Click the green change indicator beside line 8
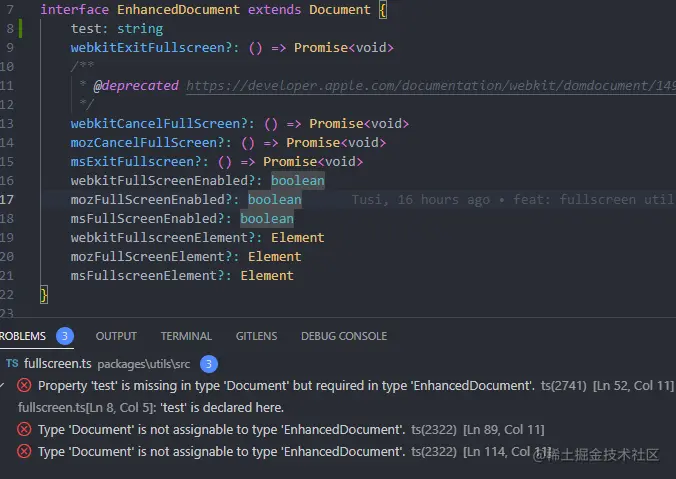The height and width of the screenshot is (479, 676). (x=20, y=28)
